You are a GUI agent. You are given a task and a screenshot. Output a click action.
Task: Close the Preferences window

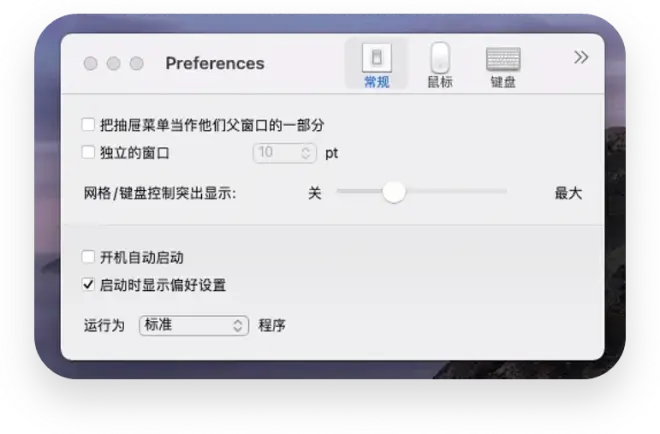pos(90,64)
